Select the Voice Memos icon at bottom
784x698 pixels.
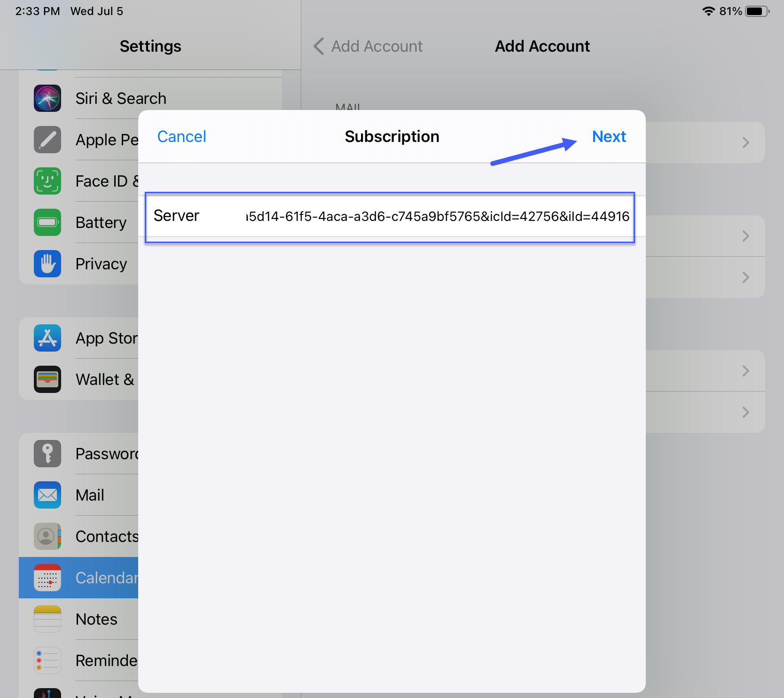(x=47, y=693)
